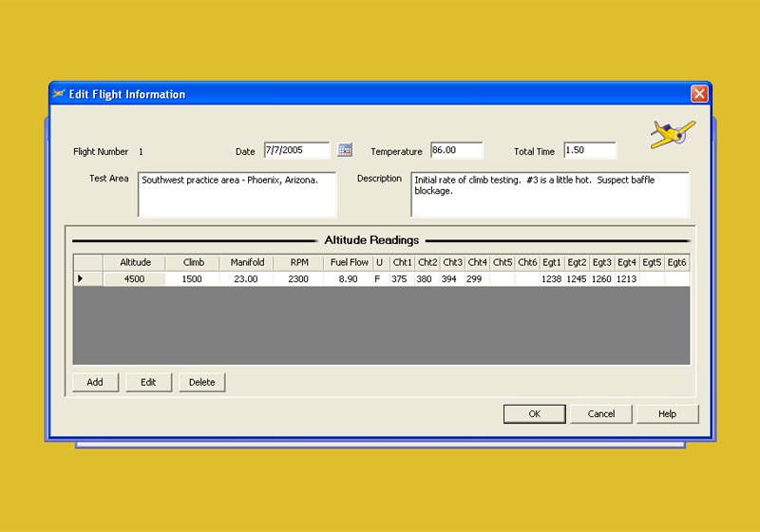Click the Add button

pyautogui.click(x=95, y=383)
